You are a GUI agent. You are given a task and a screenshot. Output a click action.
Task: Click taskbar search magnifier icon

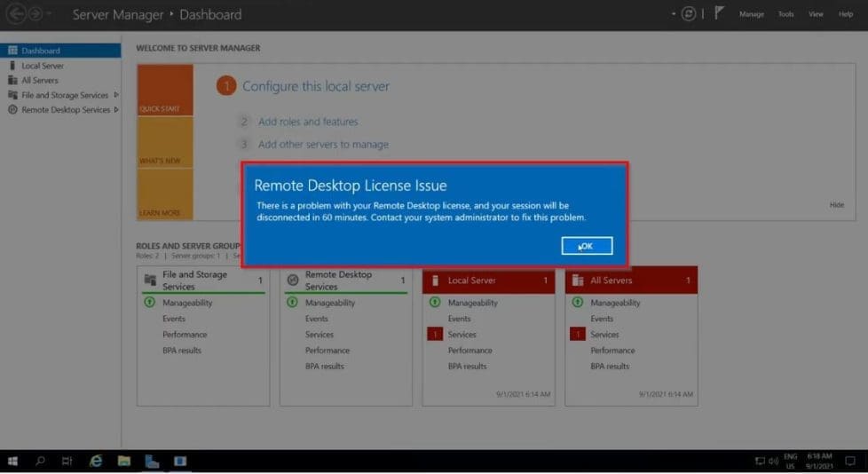point(41,462)
